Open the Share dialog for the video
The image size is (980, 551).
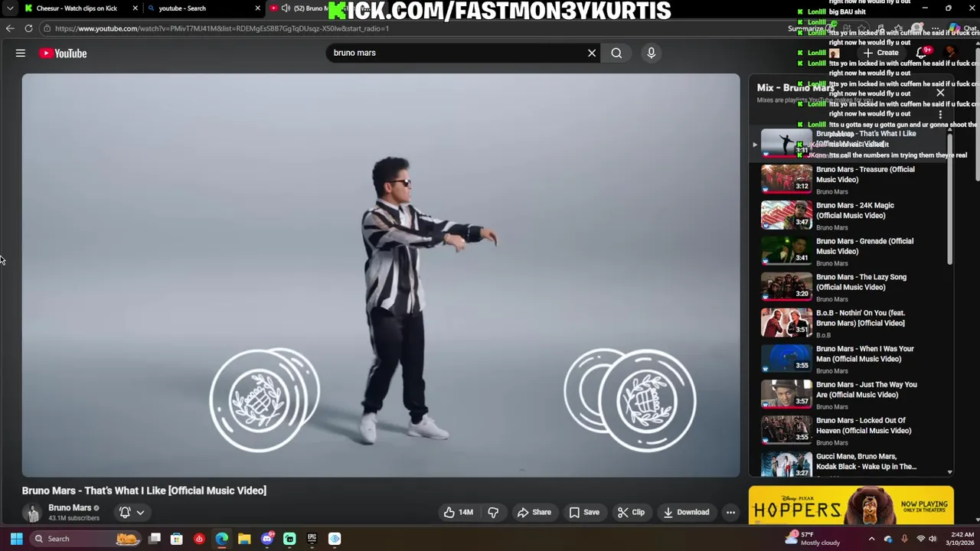pos(534,512)
